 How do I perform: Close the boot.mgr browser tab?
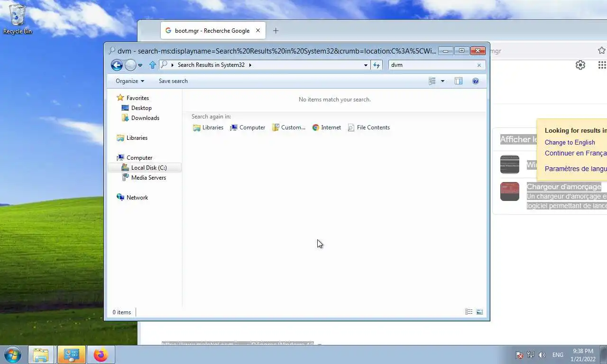[x=258, y=31]
